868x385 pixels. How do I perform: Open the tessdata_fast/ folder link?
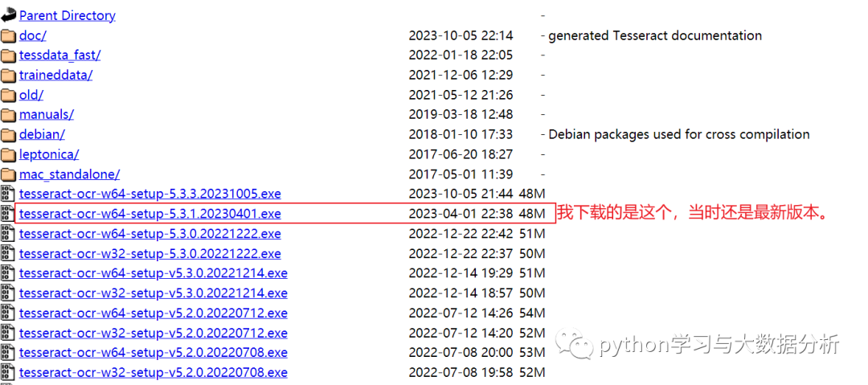coord(59,55)
